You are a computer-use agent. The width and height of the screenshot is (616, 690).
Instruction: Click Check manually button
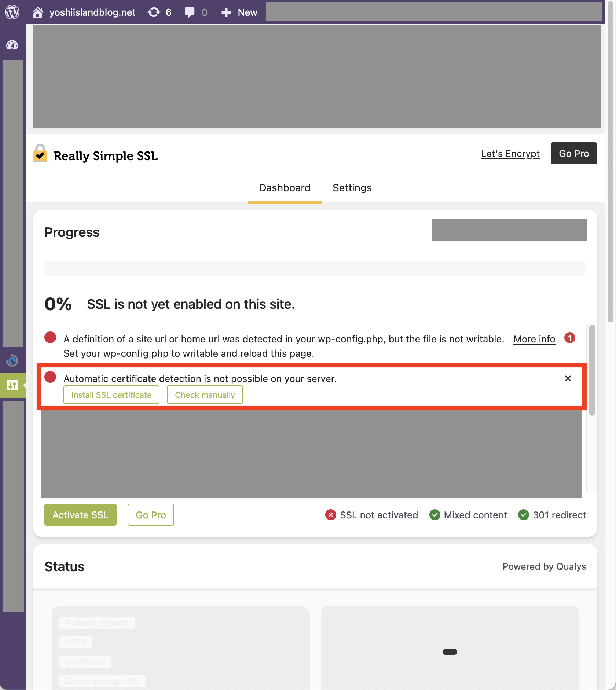205,395
